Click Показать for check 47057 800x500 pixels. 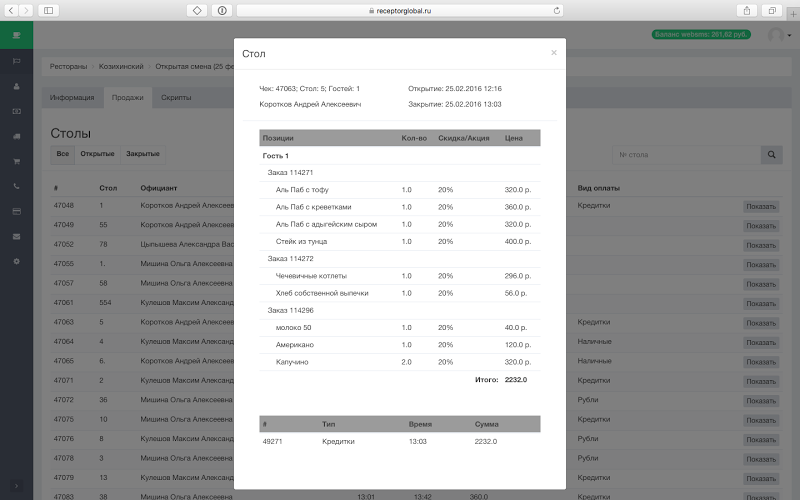[761, 284]
